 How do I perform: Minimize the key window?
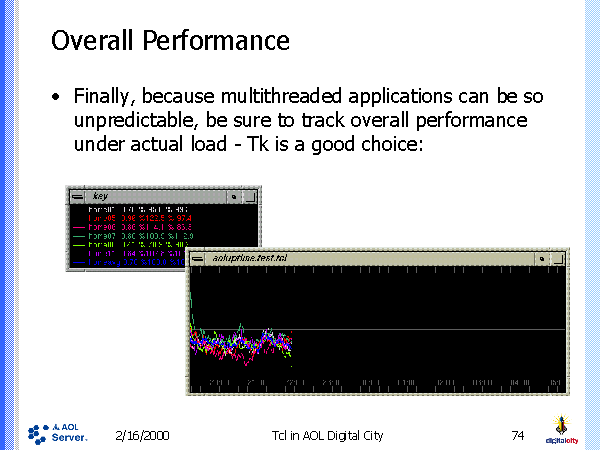(x=234, y=197)
